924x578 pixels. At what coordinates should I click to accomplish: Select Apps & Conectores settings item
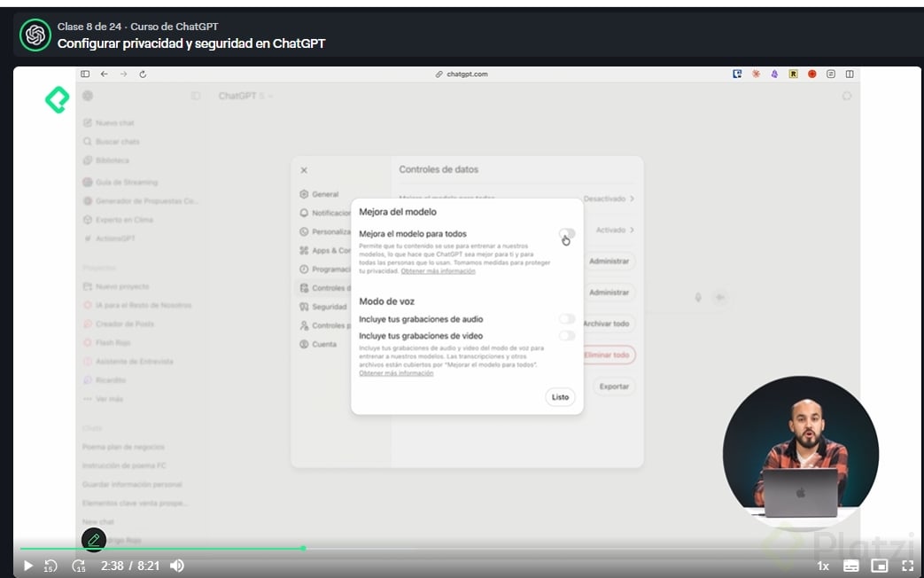click(x=325, y=251)
